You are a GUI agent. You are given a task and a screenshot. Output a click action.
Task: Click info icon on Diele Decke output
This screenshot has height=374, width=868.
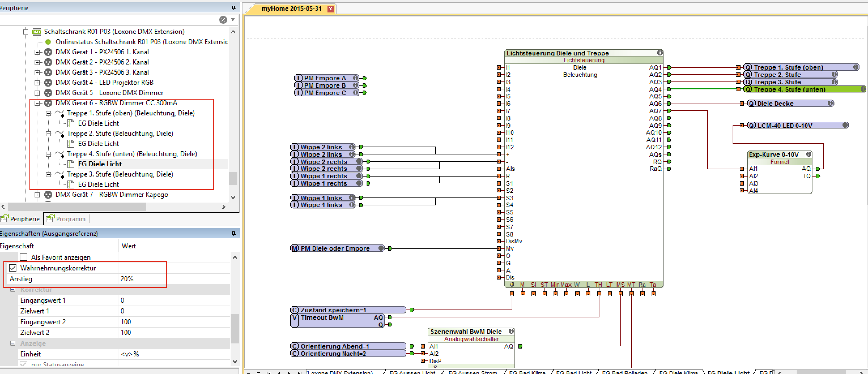831,103
